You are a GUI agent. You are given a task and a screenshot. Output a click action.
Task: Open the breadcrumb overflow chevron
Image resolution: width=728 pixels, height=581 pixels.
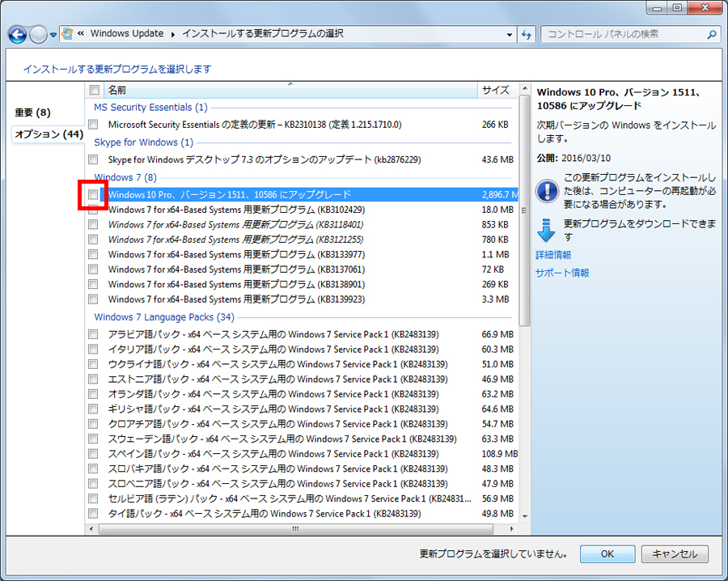[81, 33]
